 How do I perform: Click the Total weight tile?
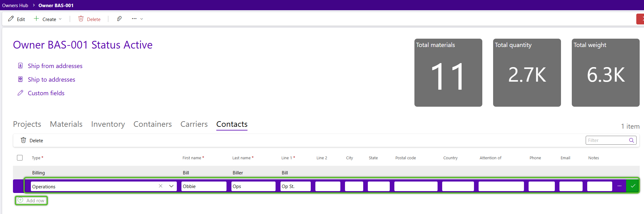point(606,73)
